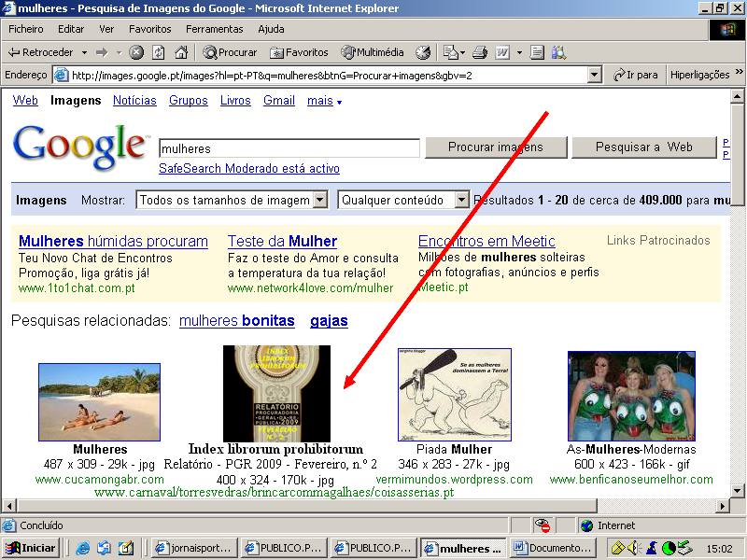Click related search 'gajas'
Screen dimensions: 747x560
click(x=329, y=320)
